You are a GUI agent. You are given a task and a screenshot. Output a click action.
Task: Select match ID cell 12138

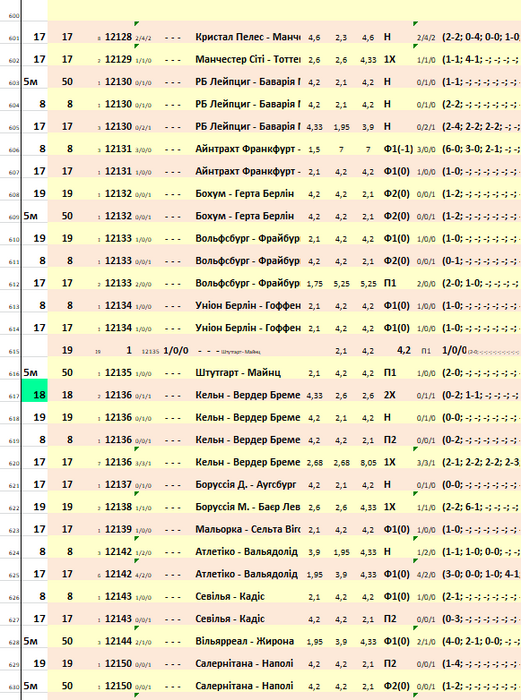pyautogui.click(x=118, y=507)
